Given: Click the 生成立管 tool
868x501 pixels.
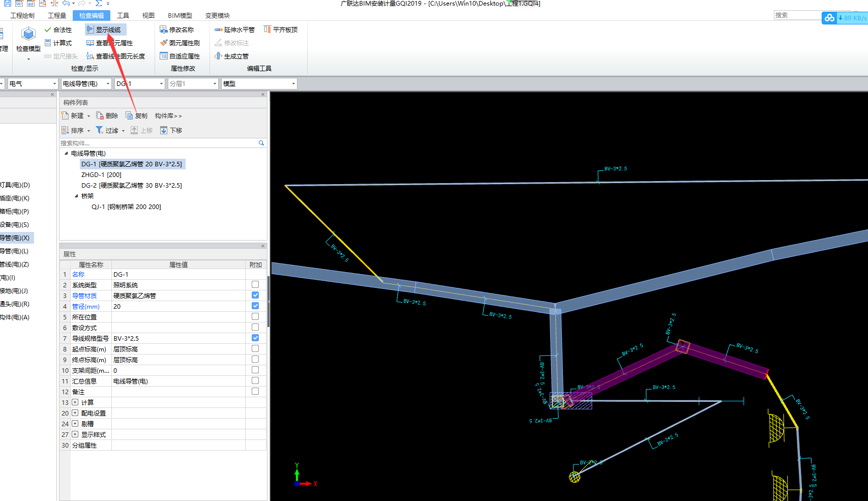Looking at the screenshot, I should tap(232, 56).
